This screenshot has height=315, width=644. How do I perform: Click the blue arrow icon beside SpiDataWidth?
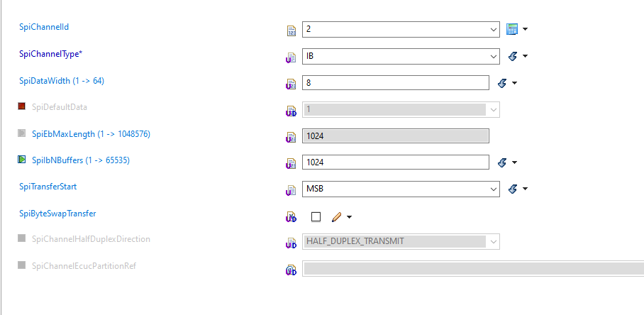502,83
